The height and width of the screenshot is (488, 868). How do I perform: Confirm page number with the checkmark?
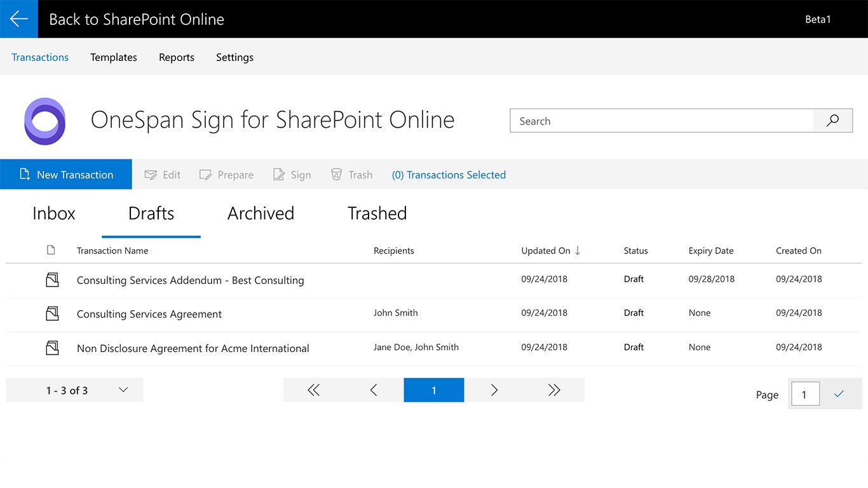tap(839, 394)
